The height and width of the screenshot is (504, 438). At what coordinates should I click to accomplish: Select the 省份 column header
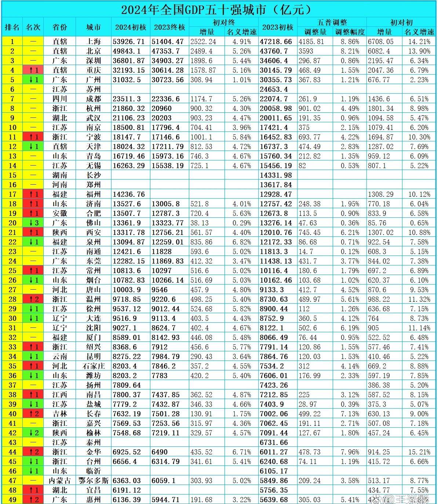[x=60, y=27]
